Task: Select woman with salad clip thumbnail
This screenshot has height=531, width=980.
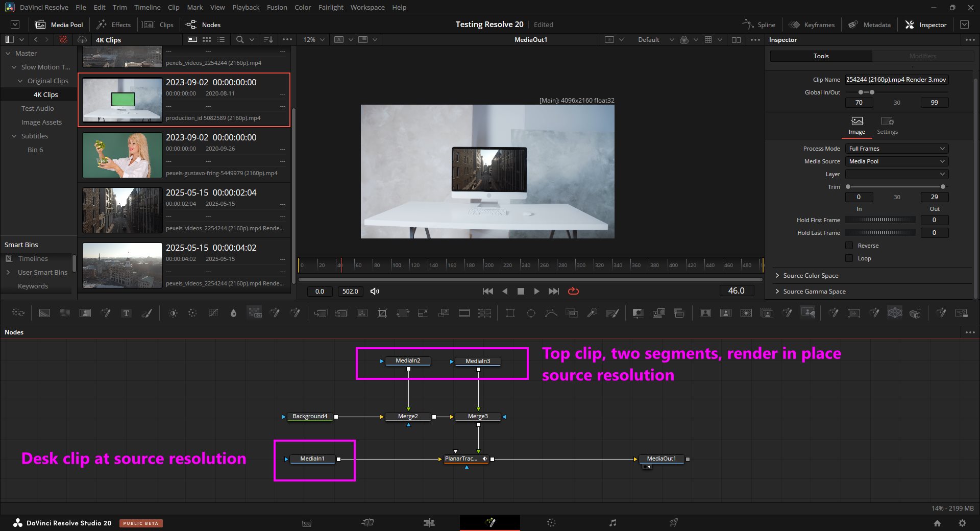Action: [x=122, y=155]
